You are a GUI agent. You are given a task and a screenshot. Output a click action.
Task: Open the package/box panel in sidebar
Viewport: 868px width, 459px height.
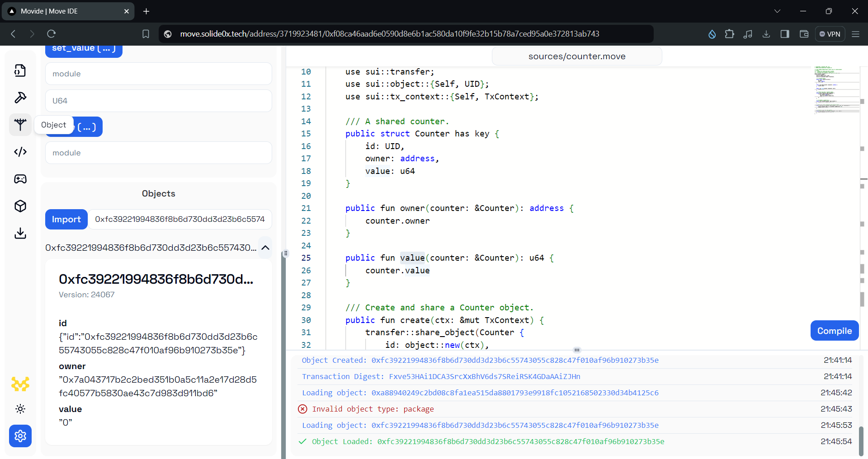(20, 206)
